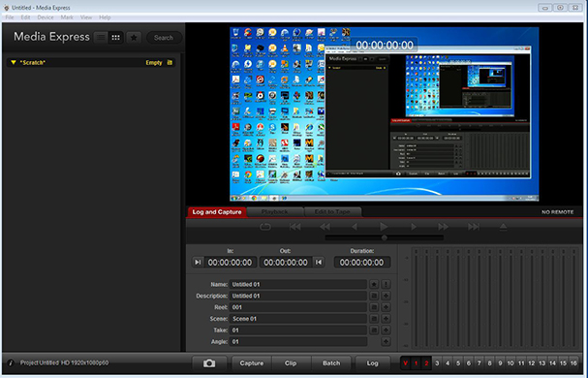Image resolution: width=588 pixels, height=378 pixels.
Task: Click the Play transport button
Action: [384, 227]
